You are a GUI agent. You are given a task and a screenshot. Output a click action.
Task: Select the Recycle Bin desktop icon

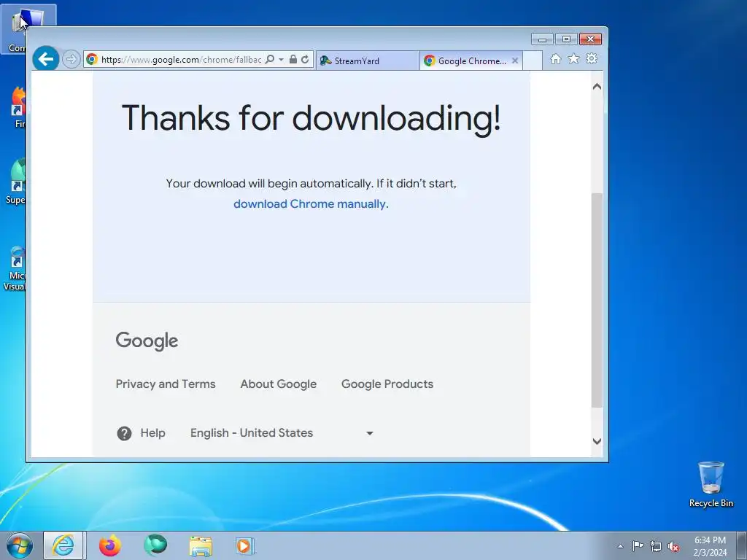711,484
